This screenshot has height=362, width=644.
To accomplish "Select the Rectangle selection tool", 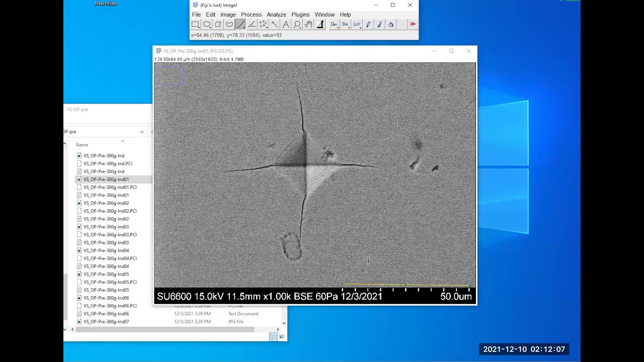I will pos(196,24).
